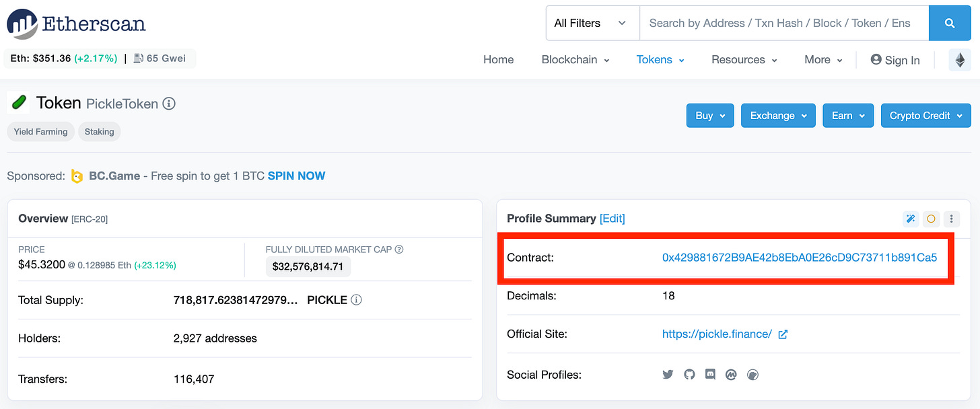The width and height of the screenshot is (980, 409).
Task: Click the Profile Summary Edit link
Action: pos(612,219)
